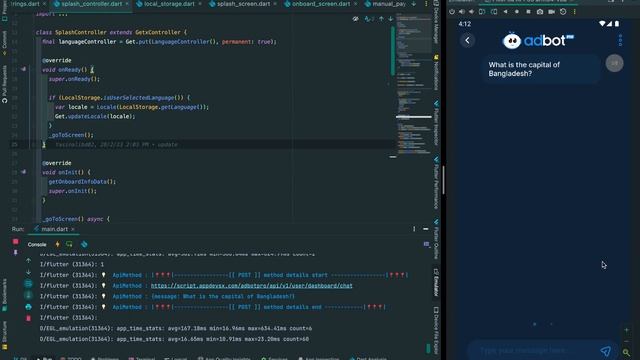This screenshot has width=640, height=360.
Task: Go back in the adbot chat screen
Action: pos(467,40)
